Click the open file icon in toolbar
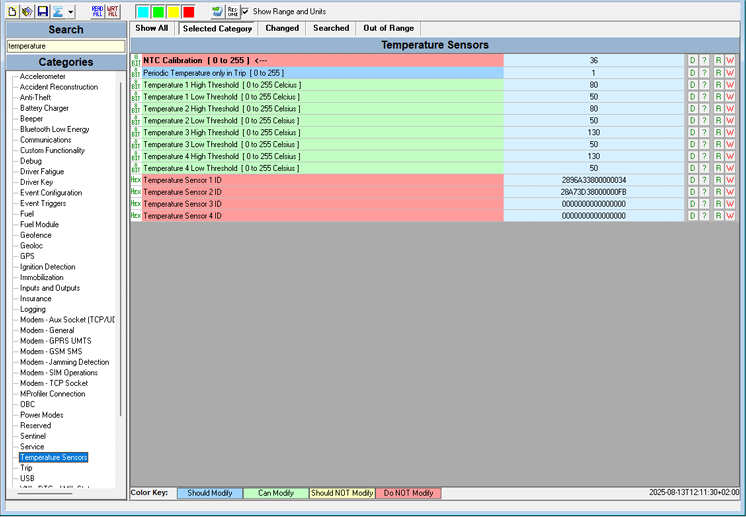 coord(27,11)
